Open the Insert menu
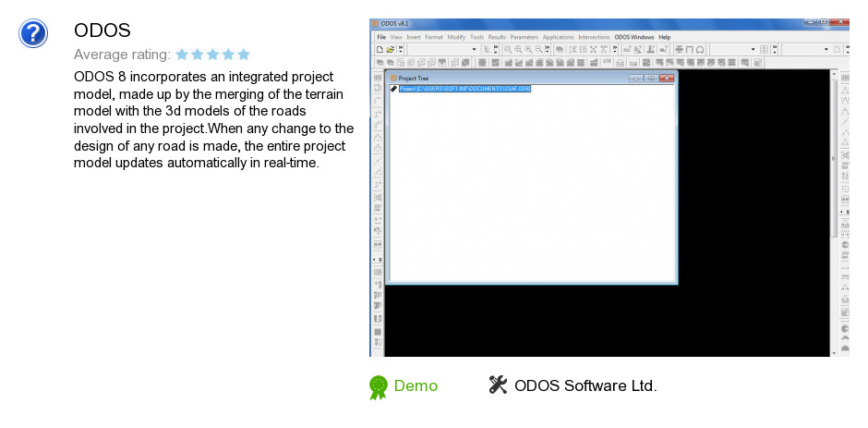 point(414,37)
